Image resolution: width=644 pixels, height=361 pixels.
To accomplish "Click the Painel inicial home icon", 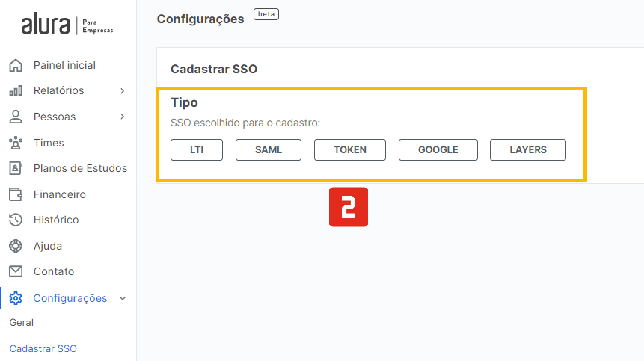I will pyautogui.click(x=16, y=65).
